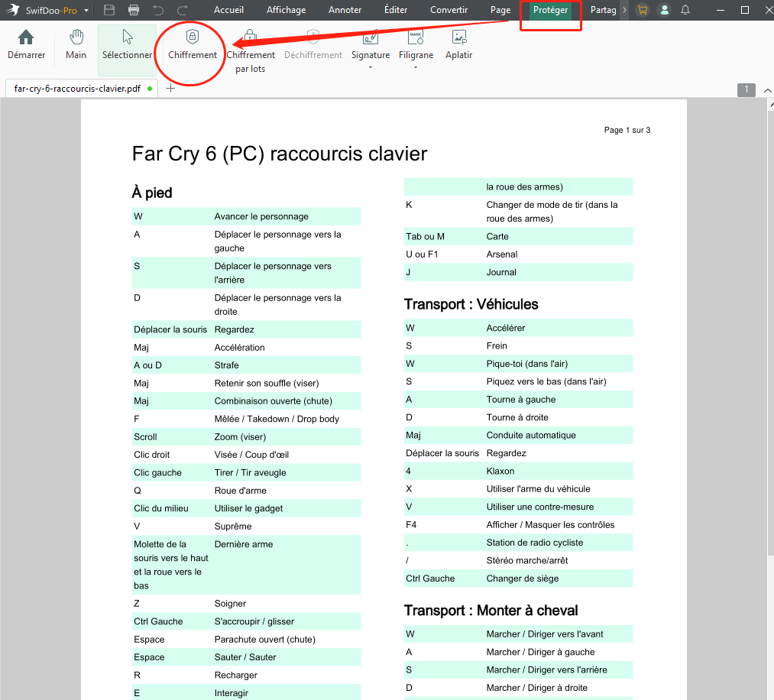Select far-cry-6-raccourcis-clavier.pdf document tab
This screenshot has width=774, height=700.
[x=82, y=89]
